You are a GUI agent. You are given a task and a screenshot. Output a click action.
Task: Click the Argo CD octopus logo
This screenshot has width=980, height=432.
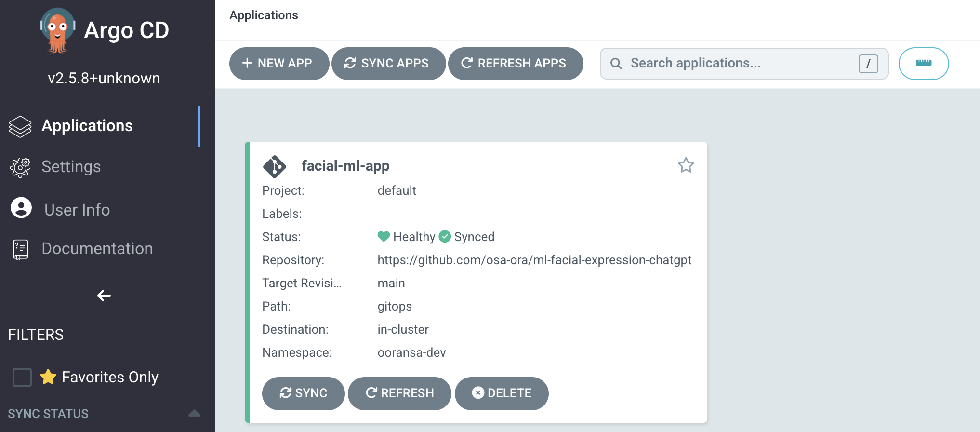pos(57,29)
